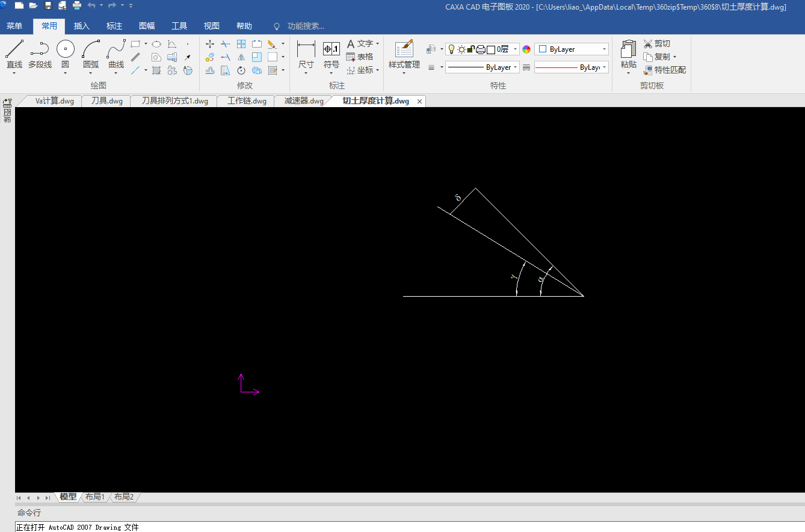This screenshot has width=805, height=532.
Task: Choose the ellipse drawing tool
Action: [x=156, y=44]
